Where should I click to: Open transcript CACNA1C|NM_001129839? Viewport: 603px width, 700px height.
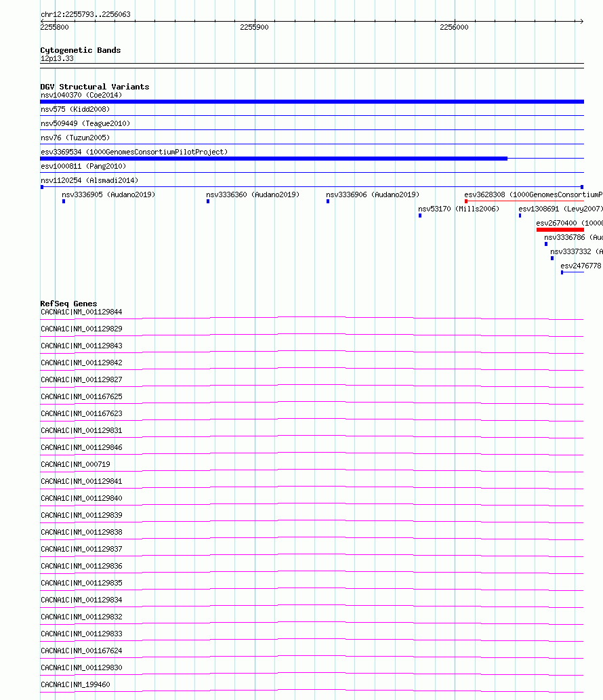pyautogui.click(x=81, y=516)
